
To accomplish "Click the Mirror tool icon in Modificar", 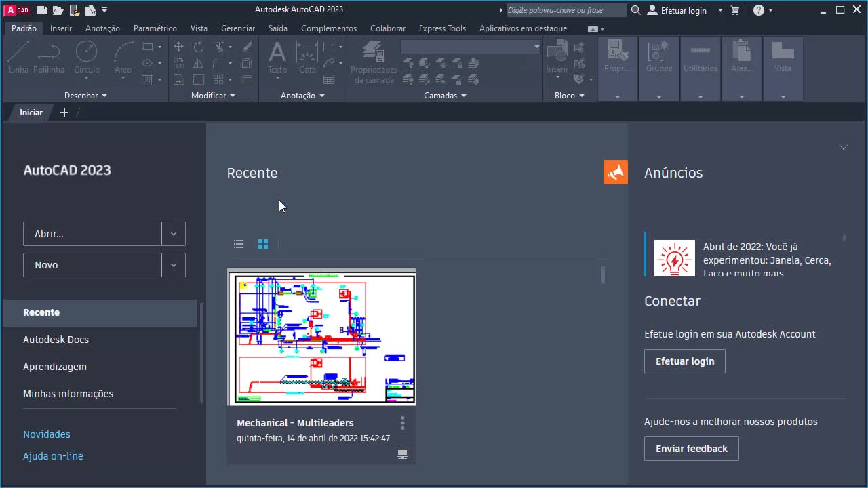I will tap(198, 63).
